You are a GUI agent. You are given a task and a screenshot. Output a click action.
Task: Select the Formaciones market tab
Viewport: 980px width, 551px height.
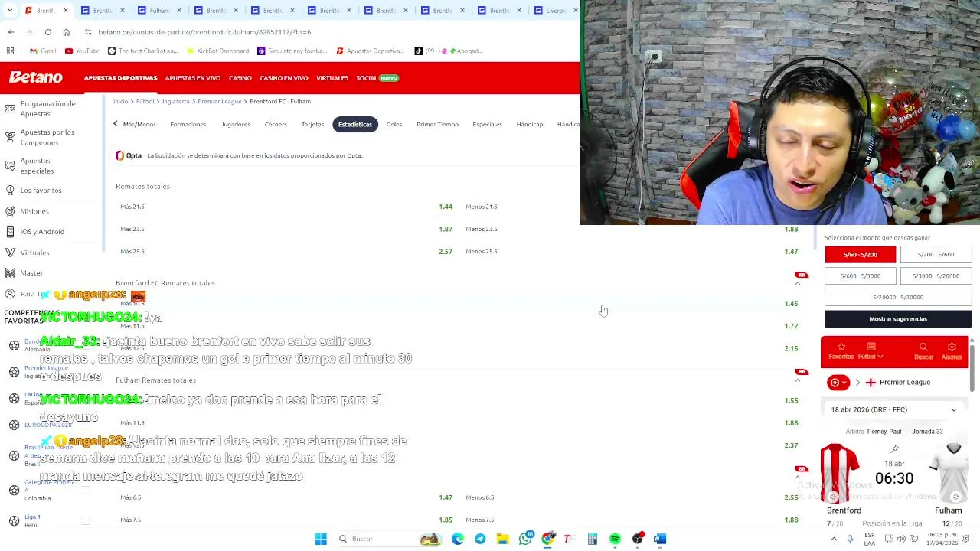point(188,124)
